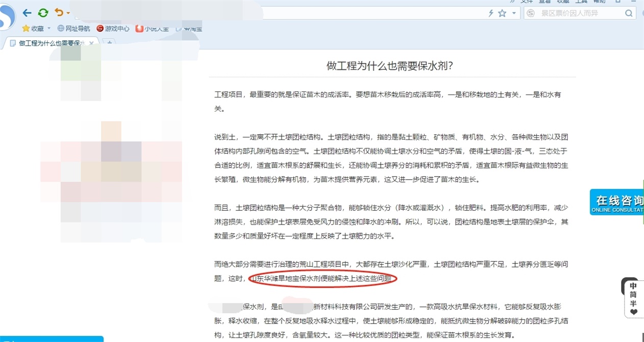The image size is (644, 342).
Task: Click the orange undo closed-tab icon
Action: click(59, 13)
